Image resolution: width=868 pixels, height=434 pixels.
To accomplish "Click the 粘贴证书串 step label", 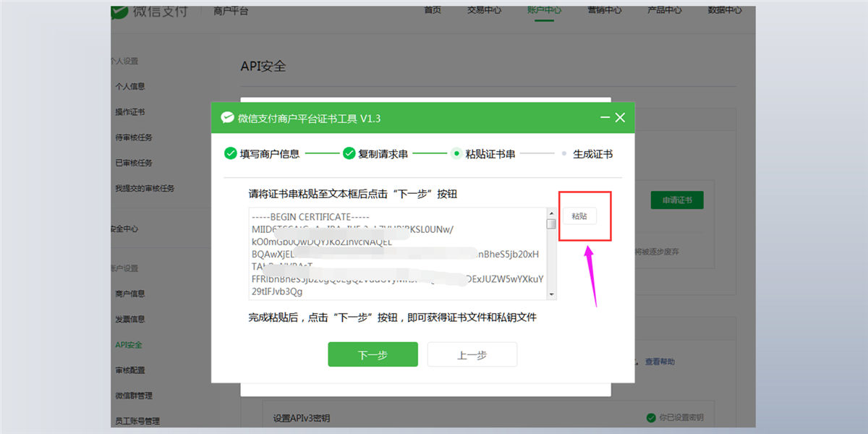I will click(490, 154).
